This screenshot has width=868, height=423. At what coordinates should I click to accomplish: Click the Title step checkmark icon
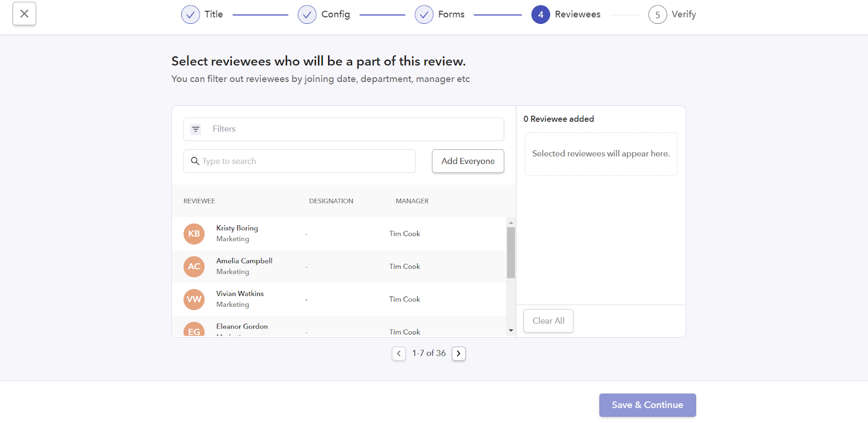tap(190, 15)
